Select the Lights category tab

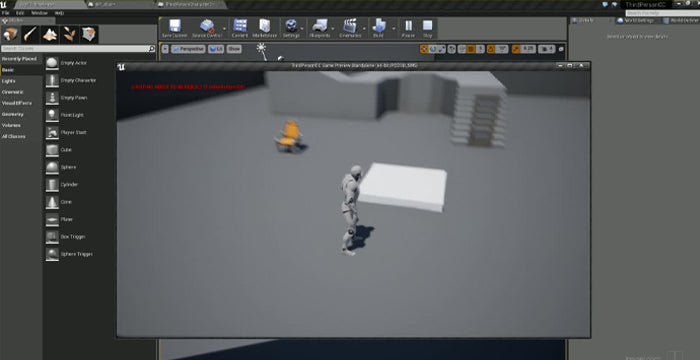(8, 81)
